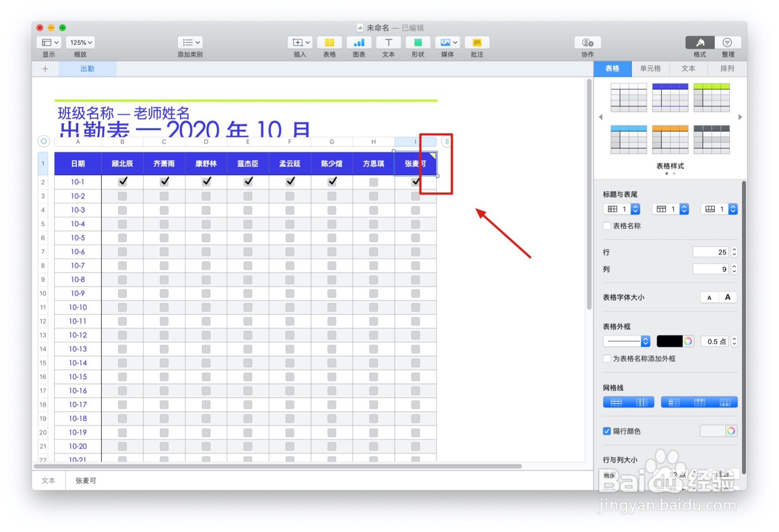Viewport: 779px width, 532px height.
Task: Click the 格式 (Format) brush icon
Action: coord(700,42)
